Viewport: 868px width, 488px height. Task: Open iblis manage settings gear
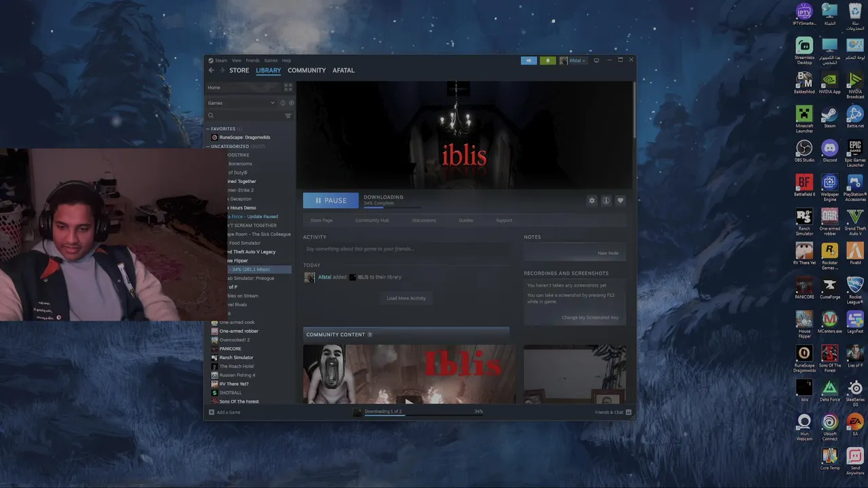(x=592, y=201)
